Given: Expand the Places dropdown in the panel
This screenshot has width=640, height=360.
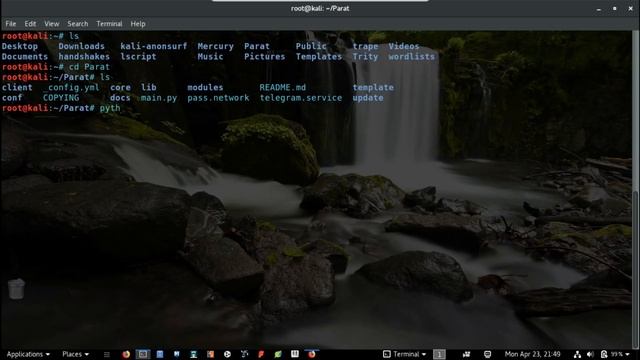Looking at the screenshot, I should click(75, 354).
